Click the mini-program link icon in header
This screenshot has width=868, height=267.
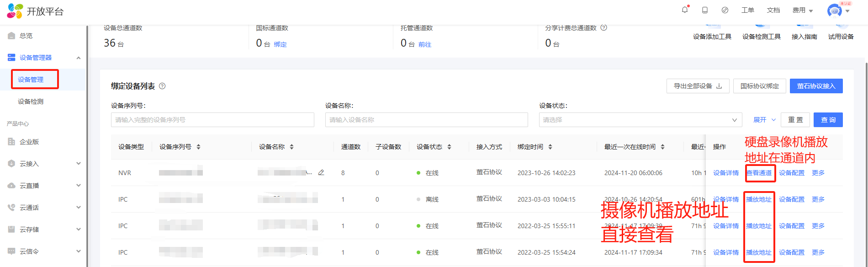point(725,10)
